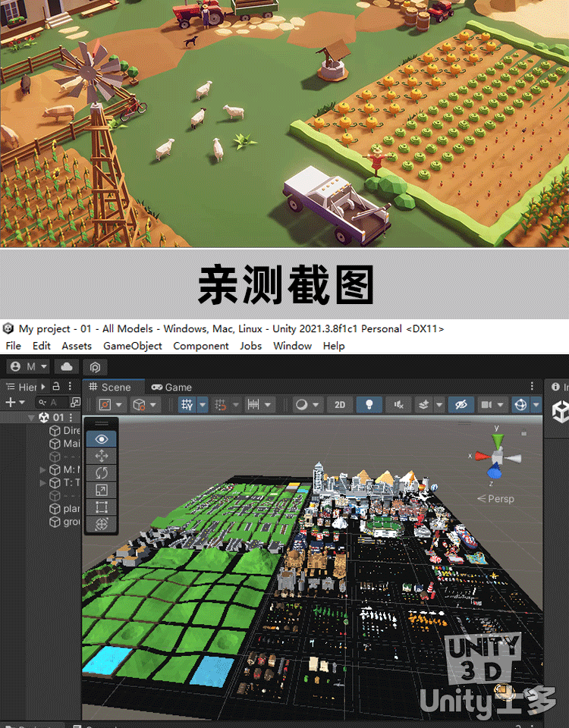Switch to the Game tab
Image resolution: width=569 pixels, height=728 pixels.
pos(172,387)
